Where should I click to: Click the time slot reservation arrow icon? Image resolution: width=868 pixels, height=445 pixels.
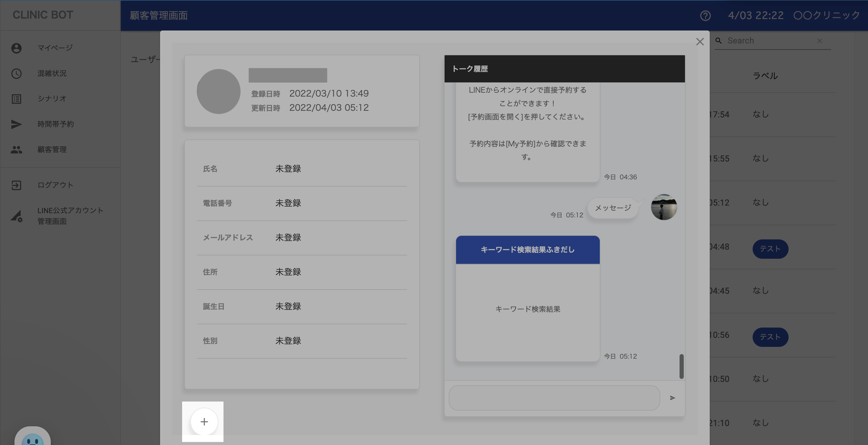tap(16, 124)
